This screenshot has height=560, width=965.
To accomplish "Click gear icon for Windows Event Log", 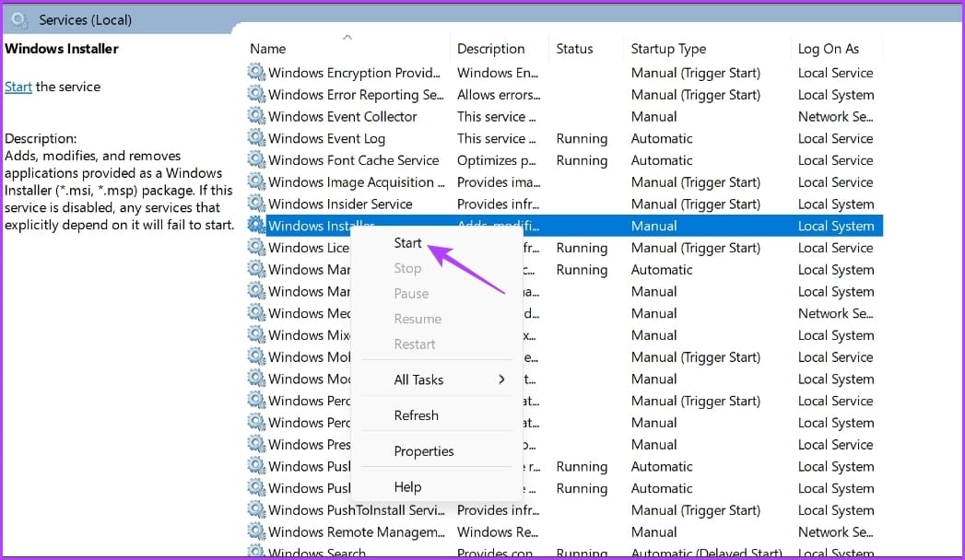I will click(256, 138).
